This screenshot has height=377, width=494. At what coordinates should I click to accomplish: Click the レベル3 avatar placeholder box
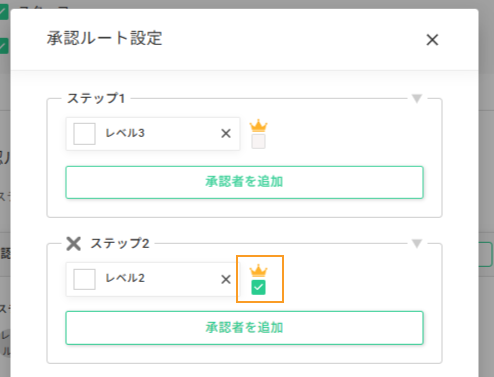click(x=84, y=134)
